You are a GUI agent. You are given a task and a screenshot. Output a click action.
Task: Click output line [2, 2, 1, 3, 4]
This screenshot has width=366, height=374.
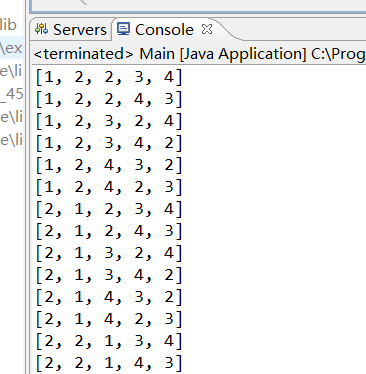coord(109,341)
